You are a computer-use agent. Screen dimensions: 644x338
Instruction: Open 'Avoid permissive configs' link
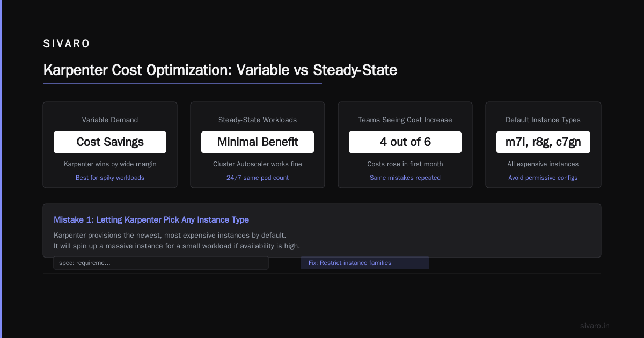point(543,178)
